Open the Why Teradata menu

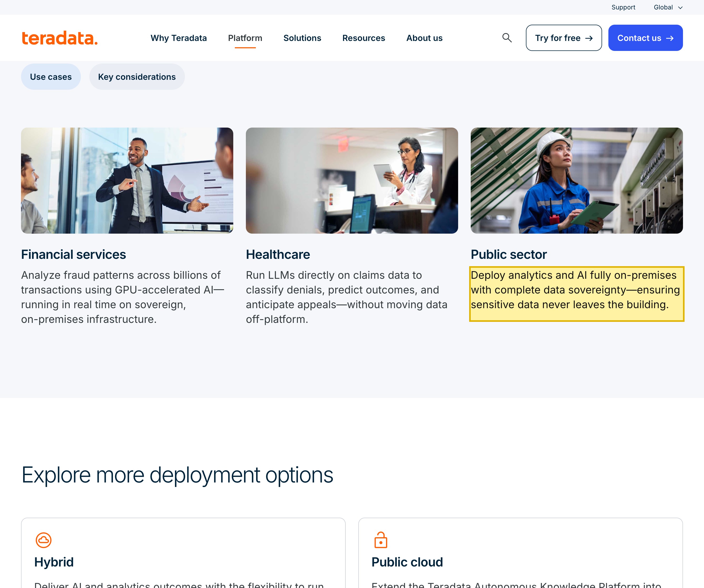click(179, 38)
